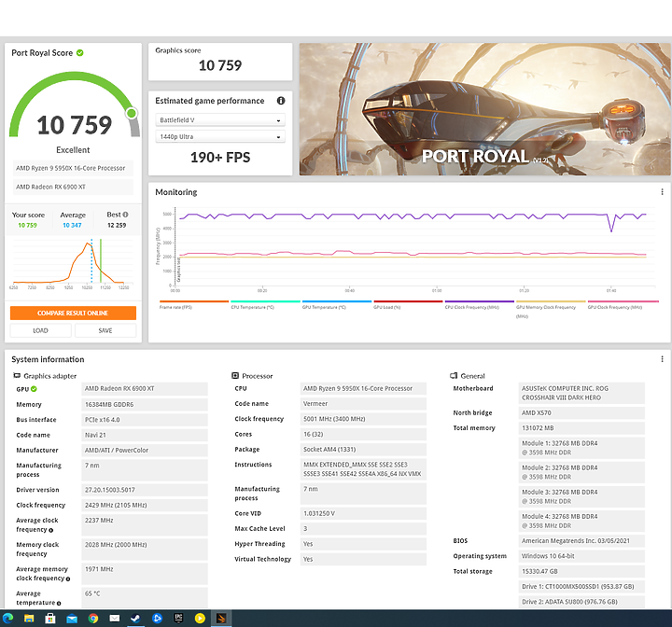Open the Monitoring panel three-dot menu
This screenshot has width=672, height=627.
click(662, 192)
